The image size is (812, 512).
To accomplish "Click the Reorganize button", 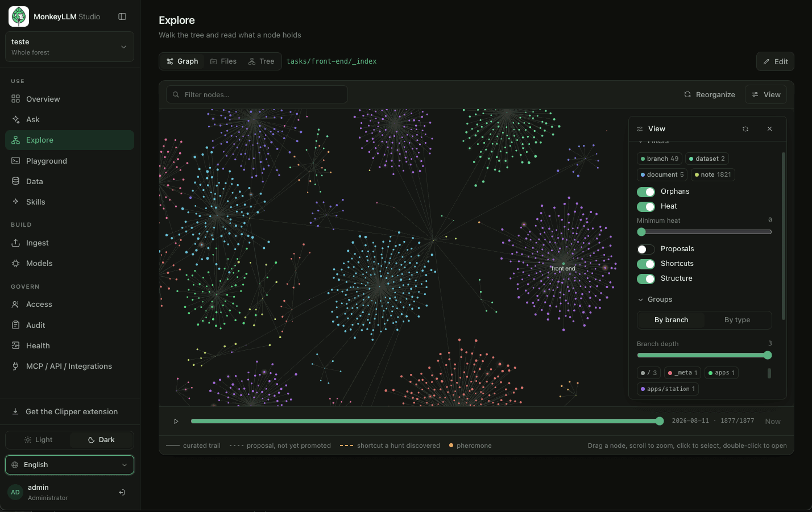I will coord(710,94).
